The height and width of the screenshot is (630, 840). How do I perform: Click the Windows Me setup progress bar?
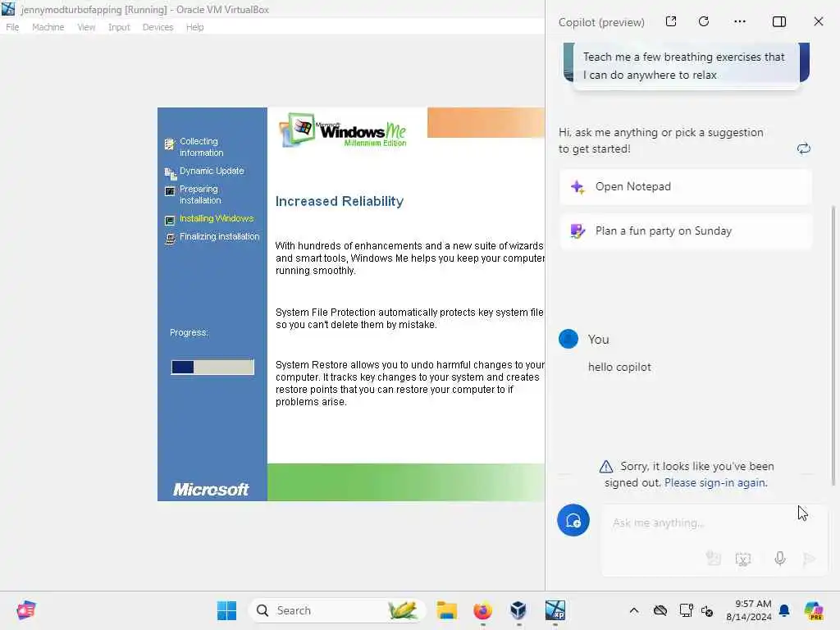point(212,367)
